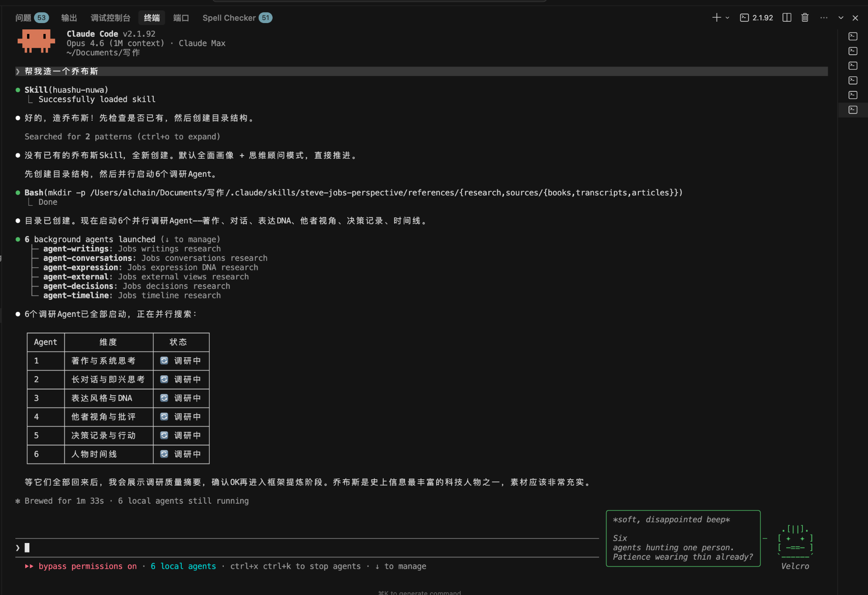The height and width of the screenshot is (595, 868).
Task: Select the third terminal instance in the list
Action: click(x=853, y=66)
